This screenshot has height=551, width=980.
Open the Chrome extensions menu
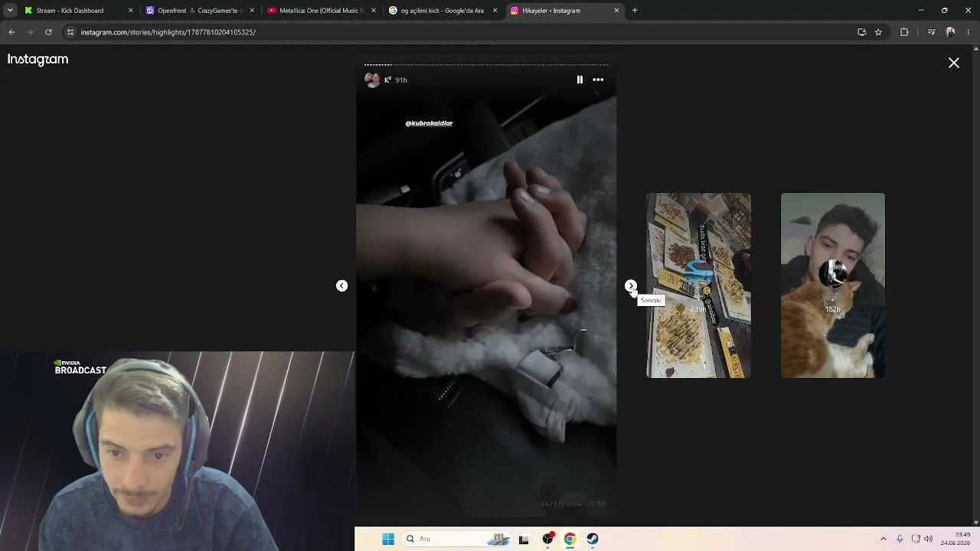click(904, 32)
